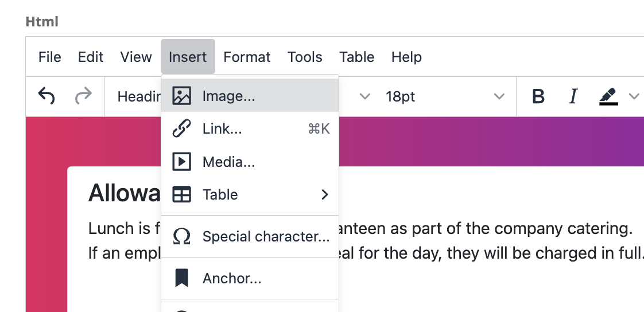Select the Link chain icon
644x312 pixels.
[181, 128]
